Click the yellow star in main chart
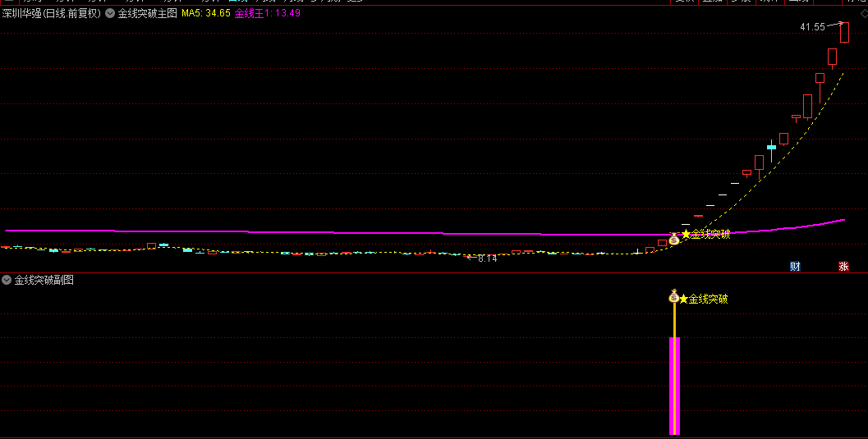 point(686,235)
